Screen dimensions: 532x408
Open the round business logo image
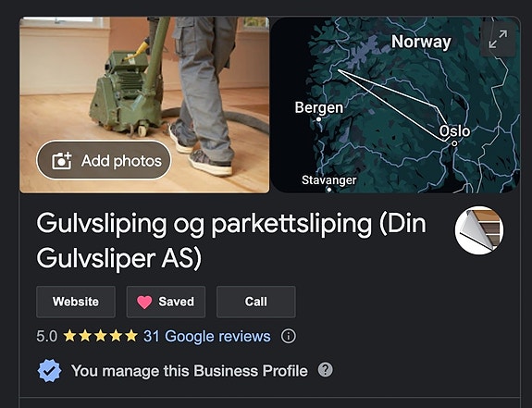(479, 230)
